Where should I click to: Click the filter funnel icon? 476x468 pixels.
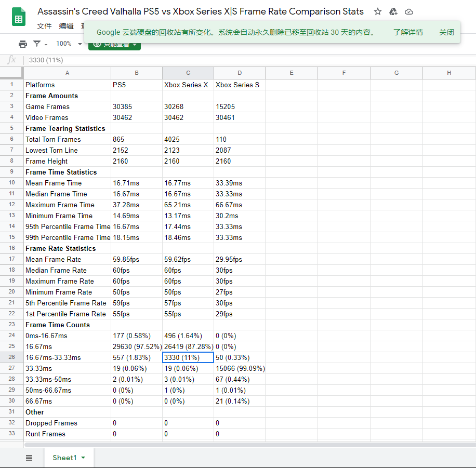tap(37, 44)
